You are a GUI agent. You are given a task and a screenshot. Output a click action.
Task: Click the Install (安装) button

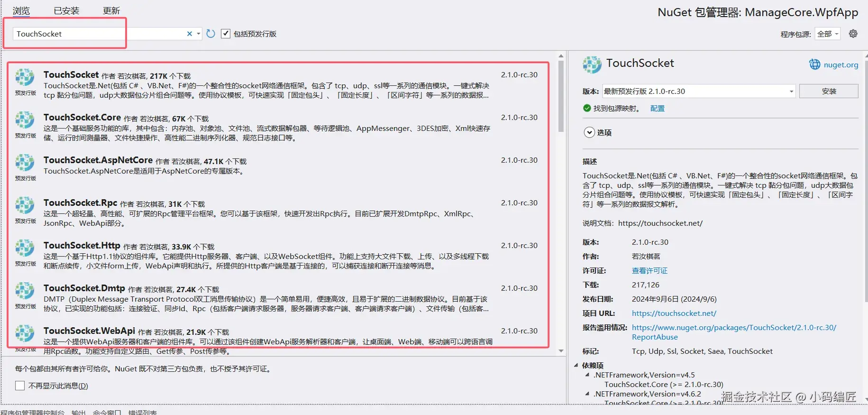(829, 91)
